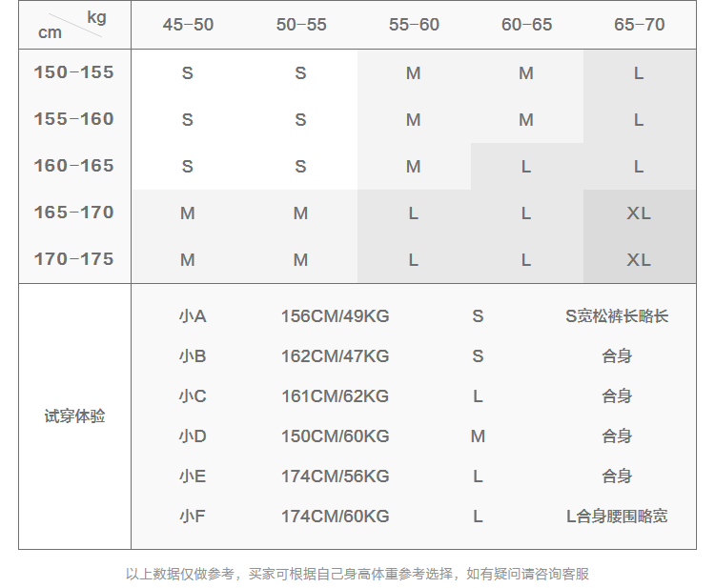Select the 150-155 cm height row label
715x588 pixels.
coord(74,72)
